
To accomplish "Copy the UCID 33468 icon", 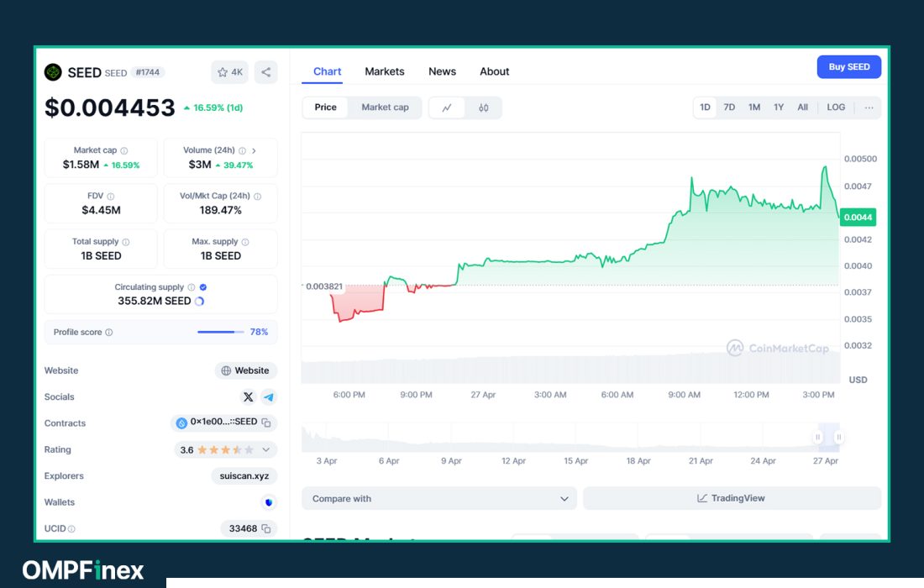I will pos(266,528).
